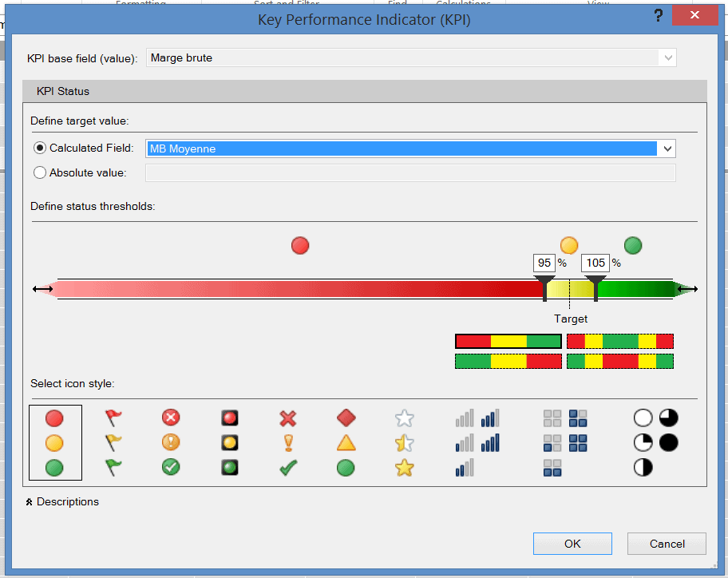Open the KPI base field dropdown

(667, 57)
